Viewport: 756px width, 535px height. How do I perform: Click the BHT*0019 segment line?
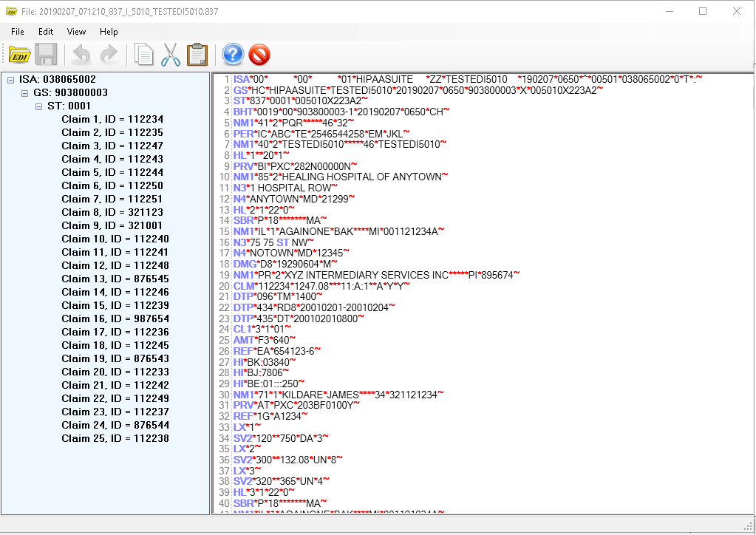point(341,112)
